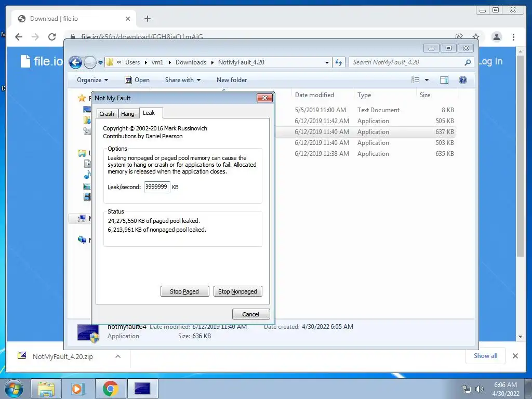
Task: Click the Log In link on file.io
Action: pos(490,61)
